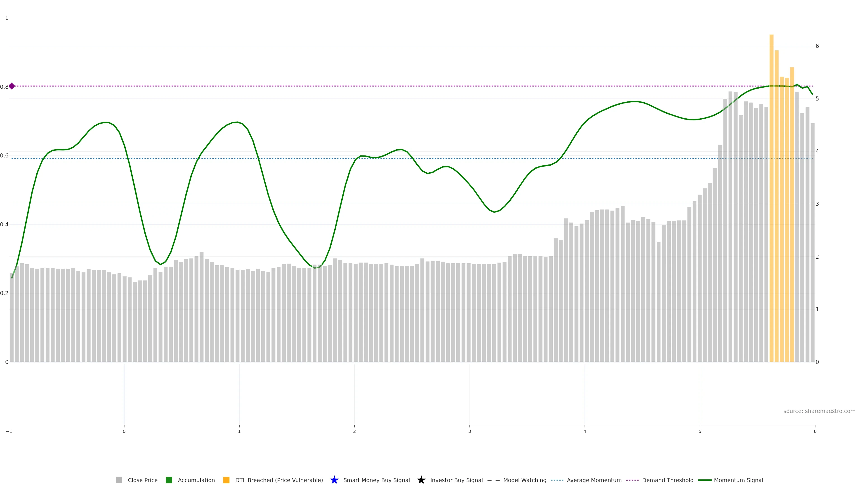Click the x-axis tick label 0
This screenshot has height=488, width=868.
[124, 432]
